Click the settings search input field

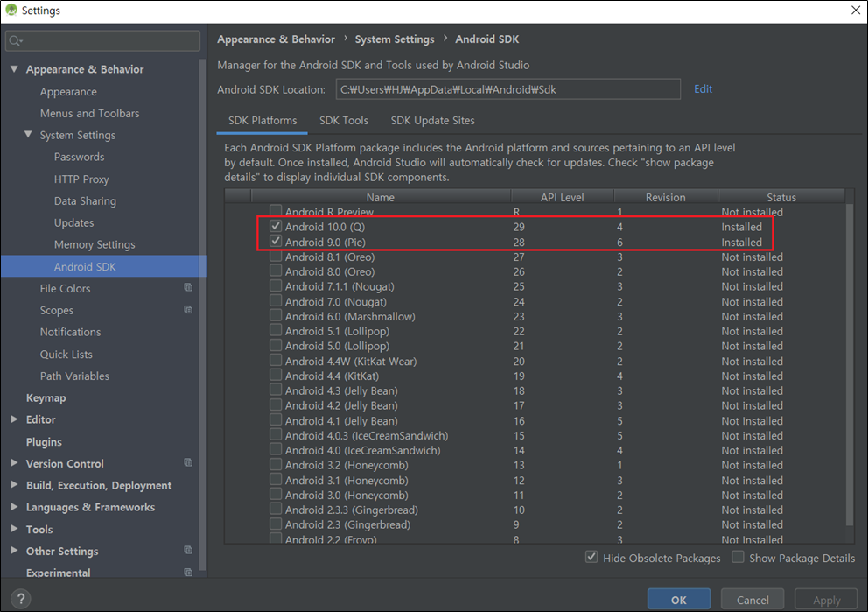[102, 40]
